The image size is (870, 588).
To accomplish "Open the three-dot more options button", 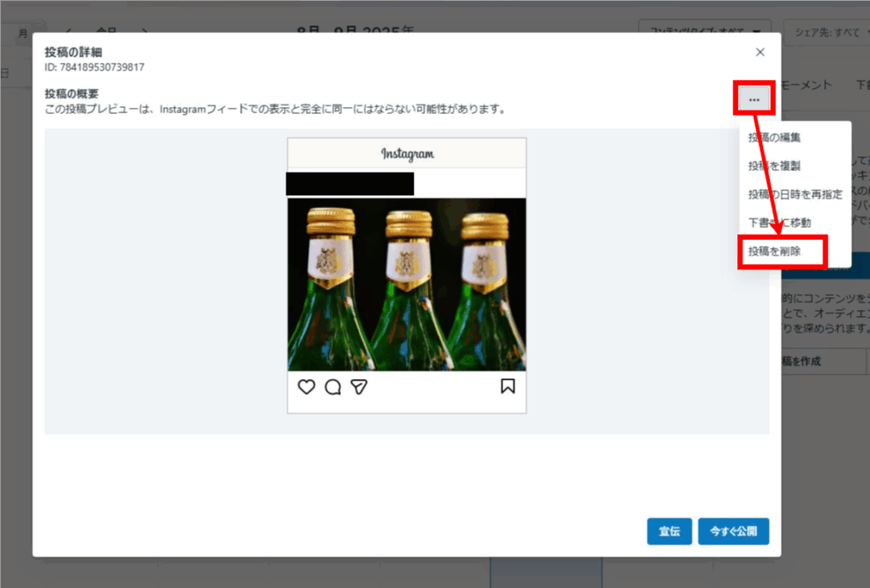I will click(754, 99).
